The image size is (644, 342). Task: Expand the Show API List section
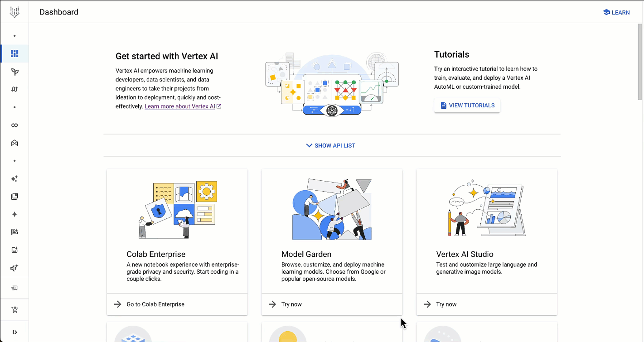click(330, 145)
